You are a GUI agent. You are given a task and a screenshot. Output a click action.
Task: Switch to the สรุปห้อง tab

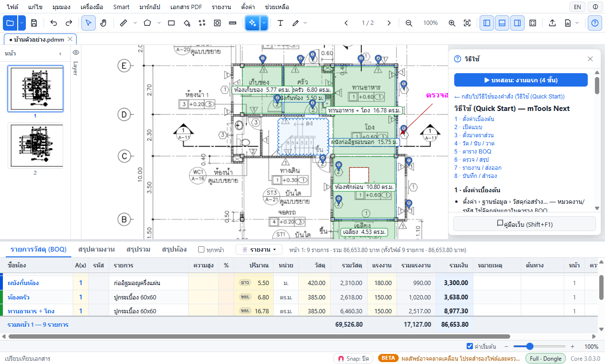click(x=174, y=250)
